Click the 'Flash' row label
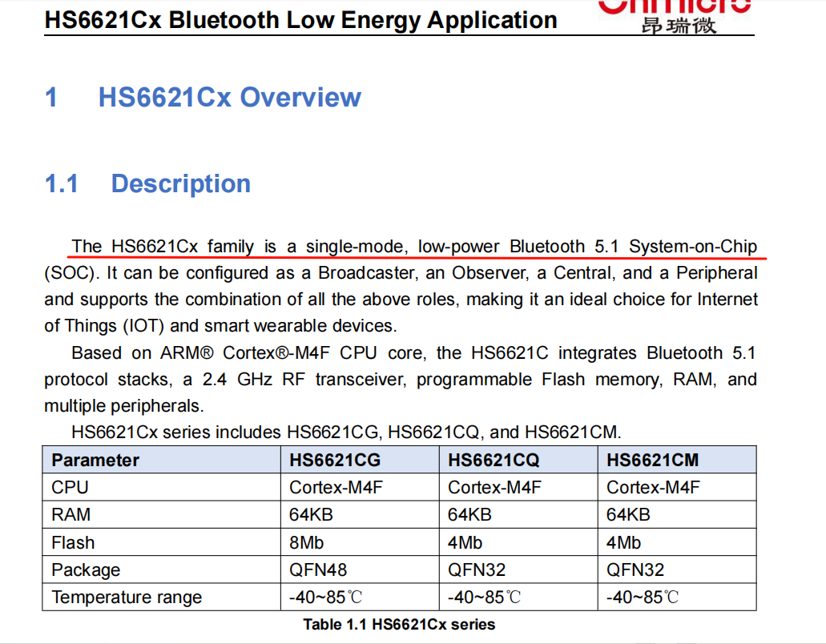The height and width of the screenshot is (644, 826). (x=161, y=542)
